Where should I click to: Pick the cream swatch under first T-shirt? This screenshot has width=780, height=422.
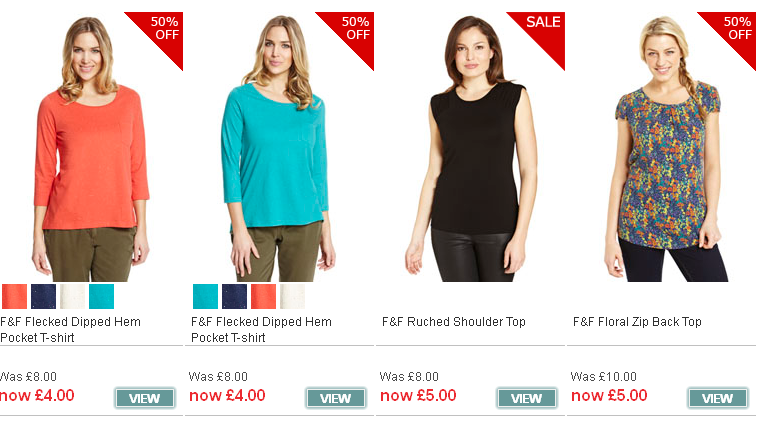pos(73,297)
